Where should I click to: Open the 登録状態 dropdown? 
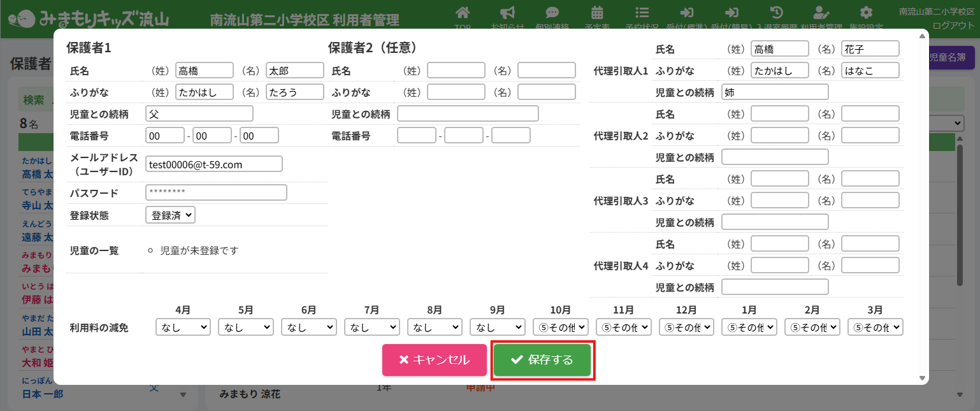(170, 215)
